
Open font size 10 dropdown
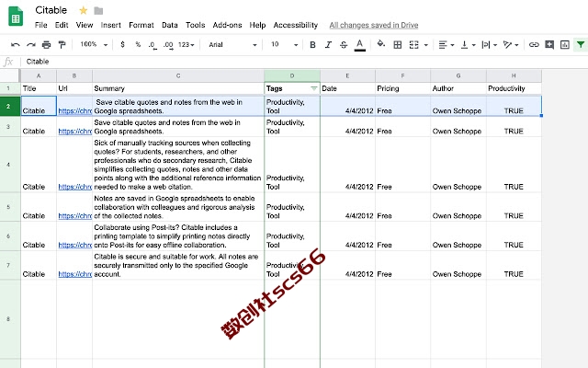click(284, 45)
